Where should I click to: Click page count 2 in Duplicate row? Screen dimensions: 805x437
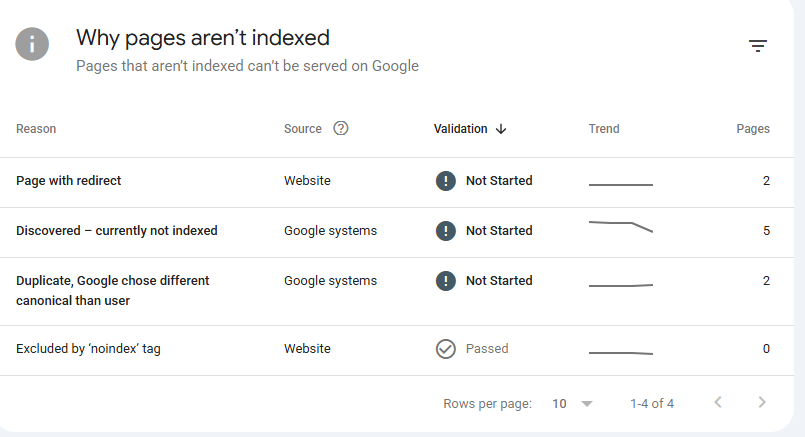coord(766,281)
